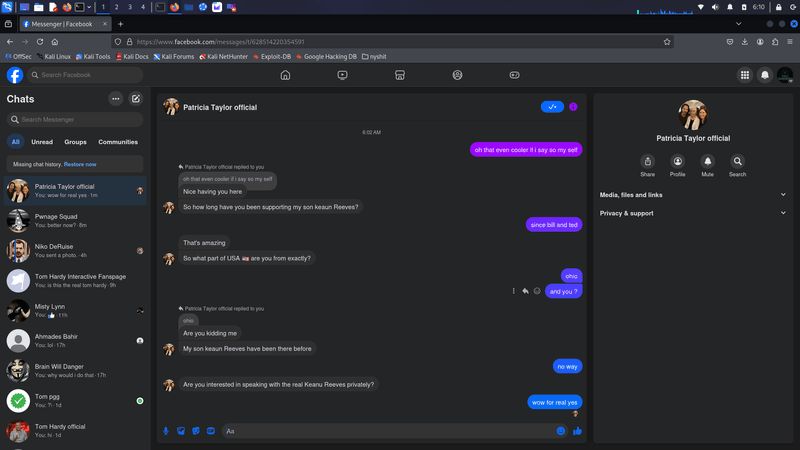
Task: Open the account profile picture menu
Action: [785, 75]
